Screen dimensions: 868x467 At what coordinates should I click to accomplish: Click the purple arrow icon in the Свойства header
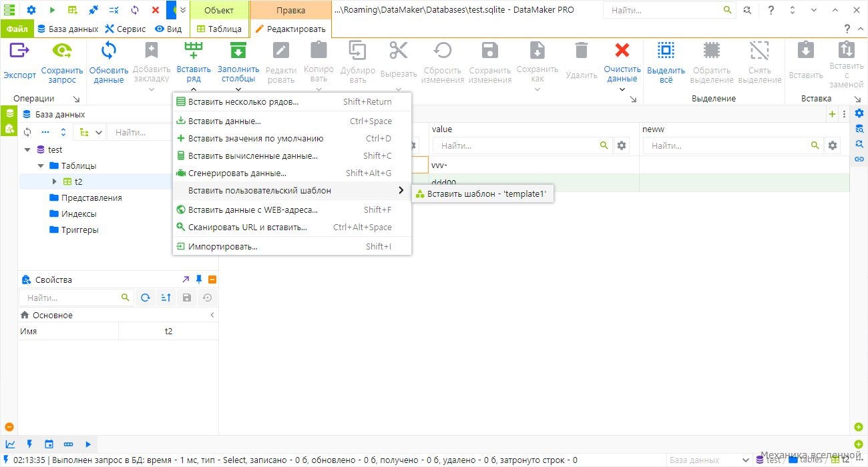pos(186,280)
